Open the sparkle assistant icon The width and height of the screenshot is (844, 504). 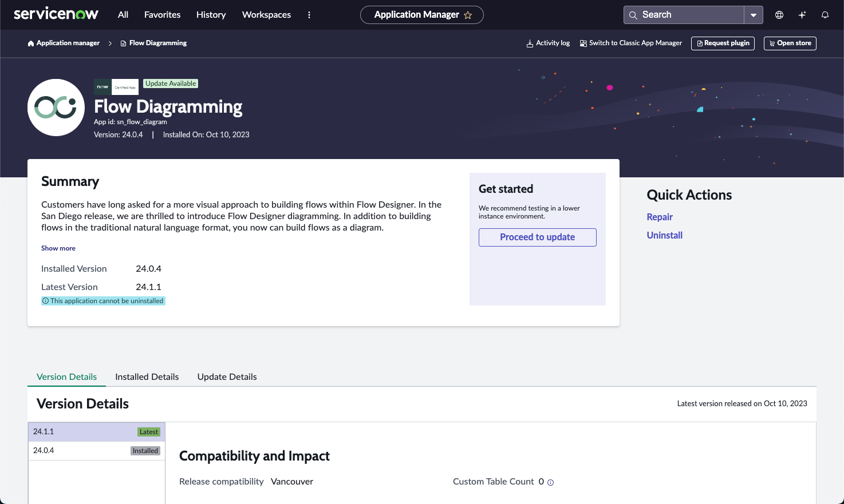(x=802, y=15)
